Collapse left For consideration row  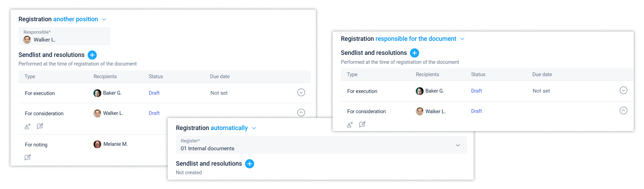click(301, 113)
